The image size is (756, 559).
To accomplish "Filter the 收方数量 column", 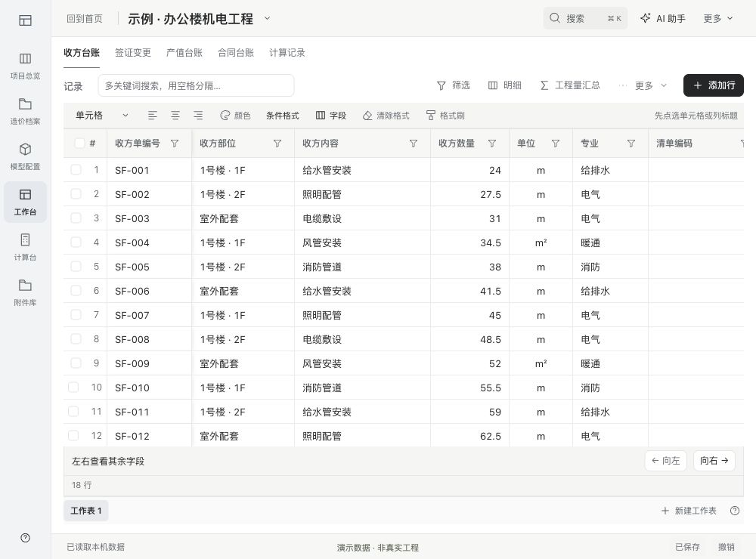I will click(492, 143).
